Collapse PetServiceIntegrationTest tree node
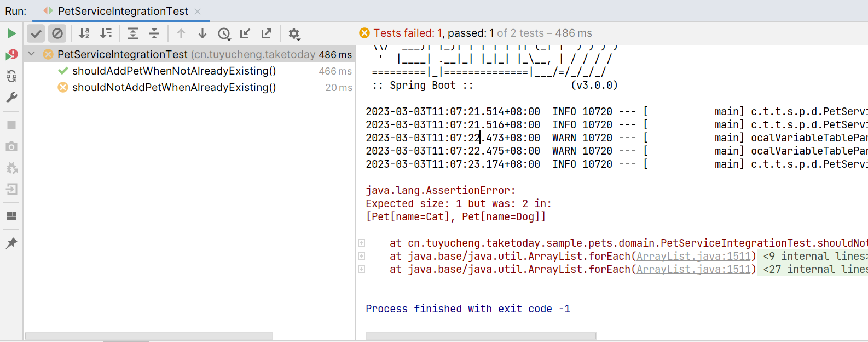Image resolution: width=868 pixels, height=342 pixels. click(32, 54)
